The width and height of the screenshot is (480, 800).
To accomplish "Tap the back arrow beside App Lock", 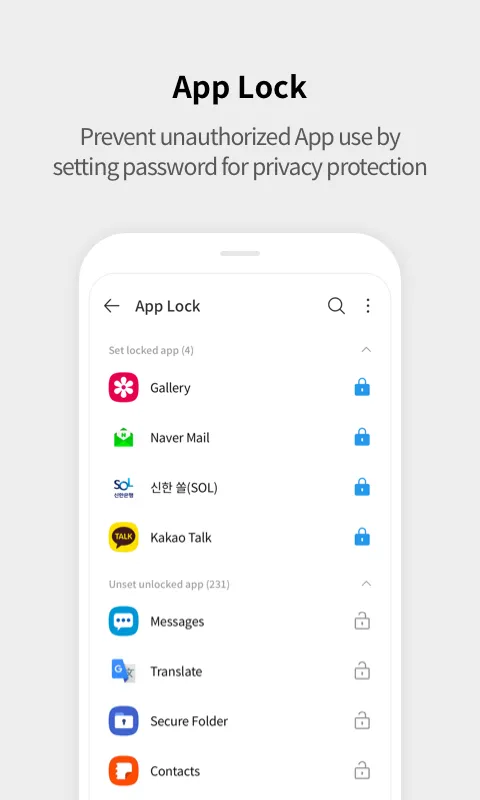I will tap(111, 306).
